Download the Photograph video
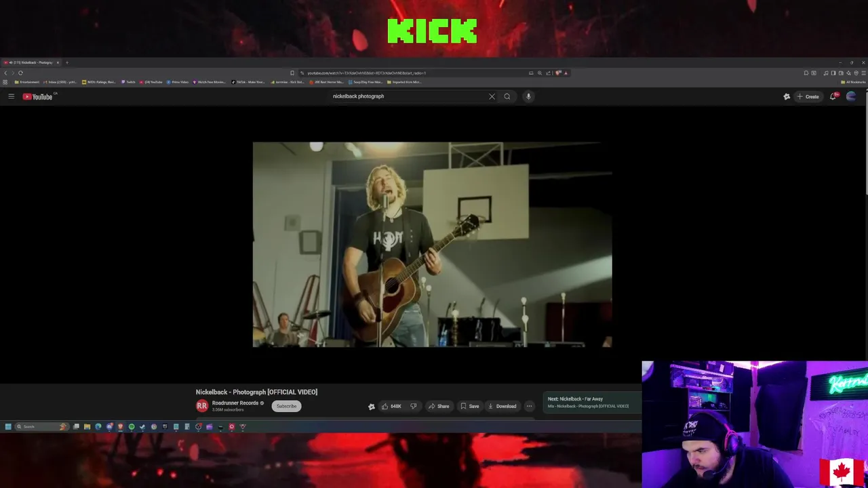 click(x=502, y=406)
